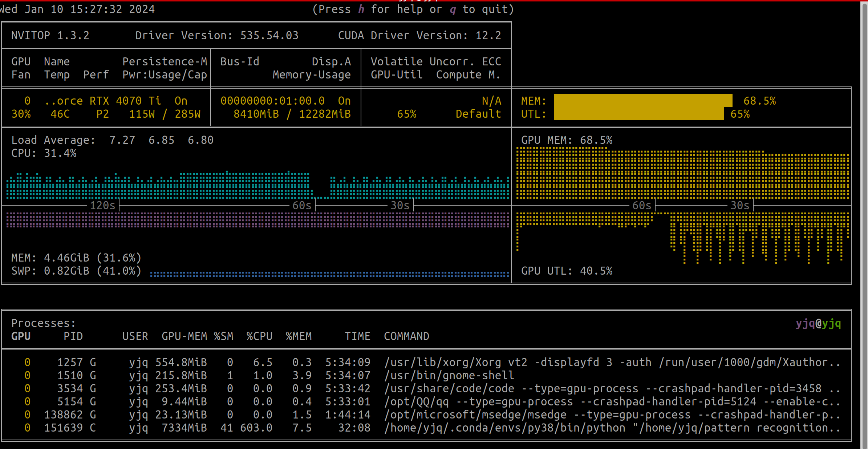Select the gnome-shell process row PID 1510
Screen dimensions: 868x449
coord(426,375)
